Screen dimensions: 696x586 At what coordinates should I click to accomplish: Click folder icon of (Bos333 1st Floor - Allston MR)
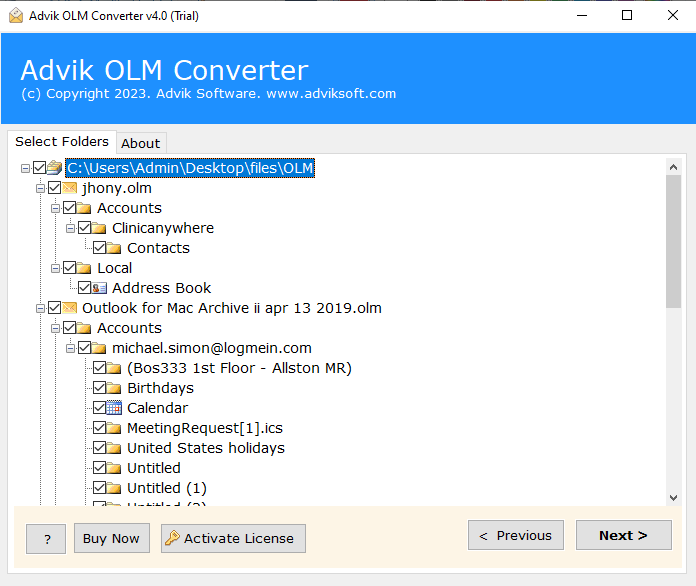click(x=114, y=368)
